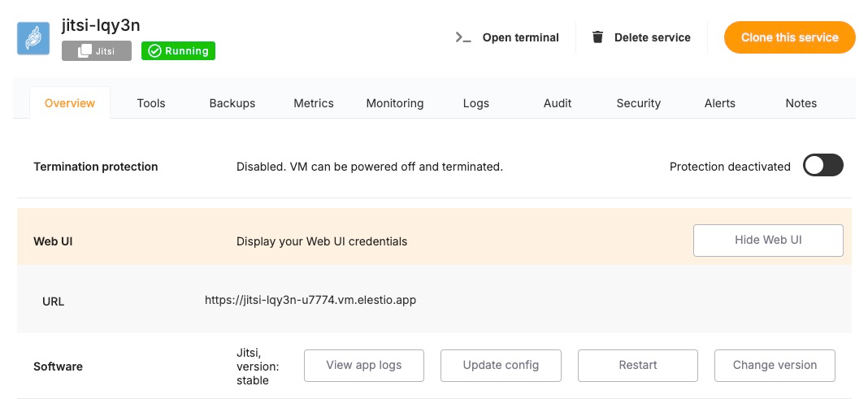The width and height of the screenshot is (868, 399).
Task: Click the Change version button
Action: coord(775,365)
